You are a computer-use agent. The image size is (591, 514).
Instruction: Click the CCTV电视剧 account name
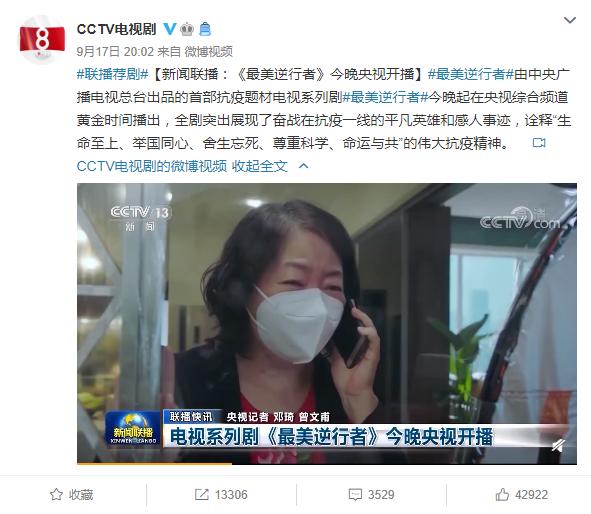tap(116, 29)
